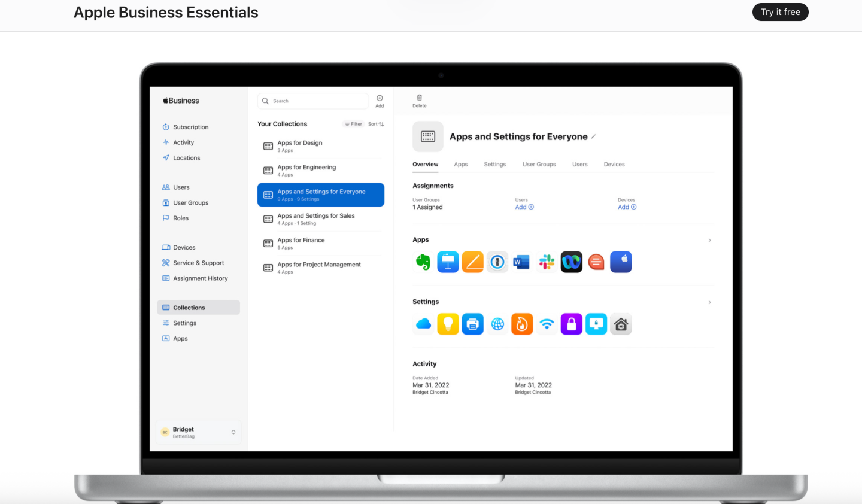Image resolution: width=862 pixels, height=504 pixels.
Task: Select Apps for Design collection
Action: [x=321, y=146]
